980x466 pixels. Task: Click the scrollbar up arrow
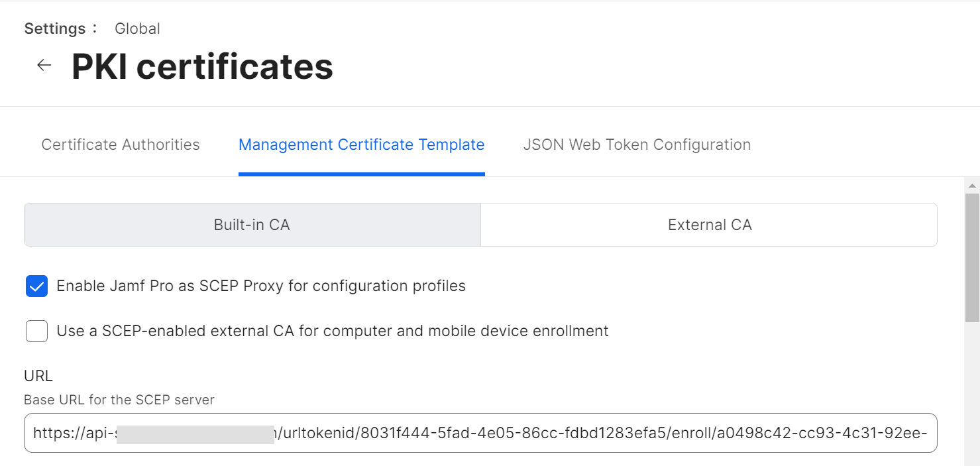pyautogui.click(x=972, y=186)
